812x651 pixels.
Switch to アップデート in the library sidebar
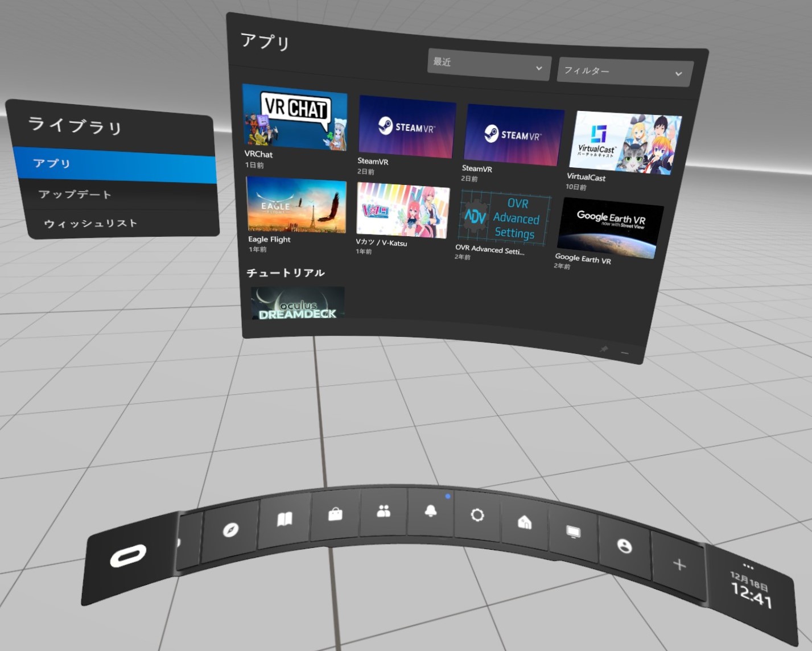click(75, 194)
